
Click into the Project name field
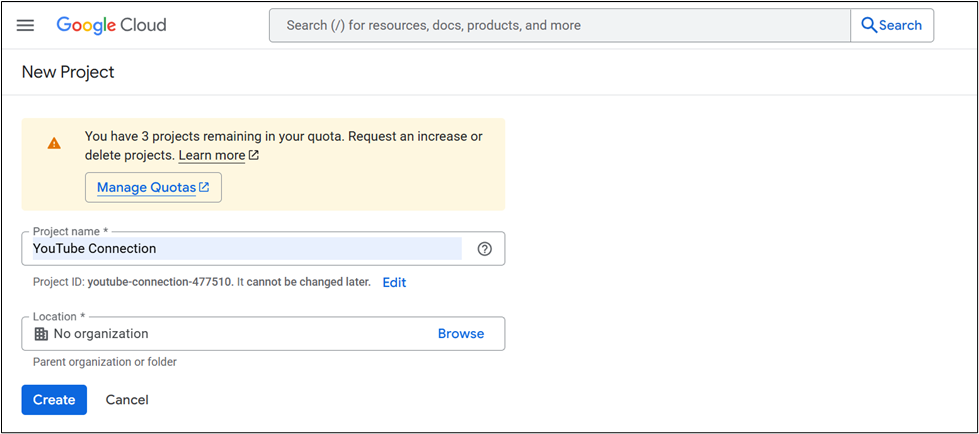[x=246, y=249]
